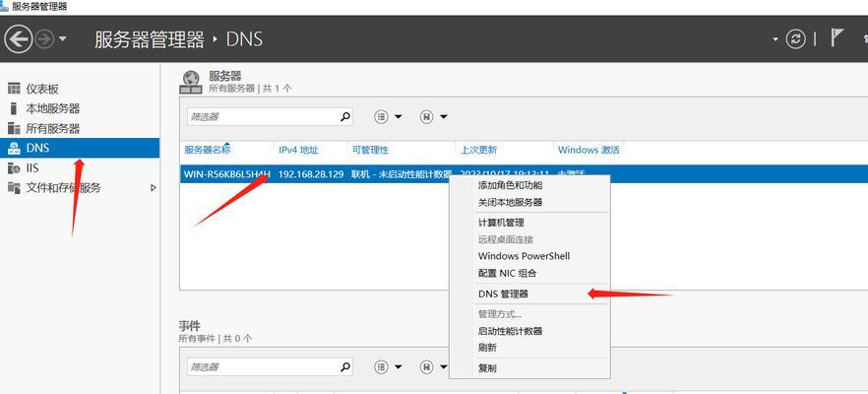Screen dimensions: 868x394
Task: Select the DNS sidebar item
Action: coord(80,148)
